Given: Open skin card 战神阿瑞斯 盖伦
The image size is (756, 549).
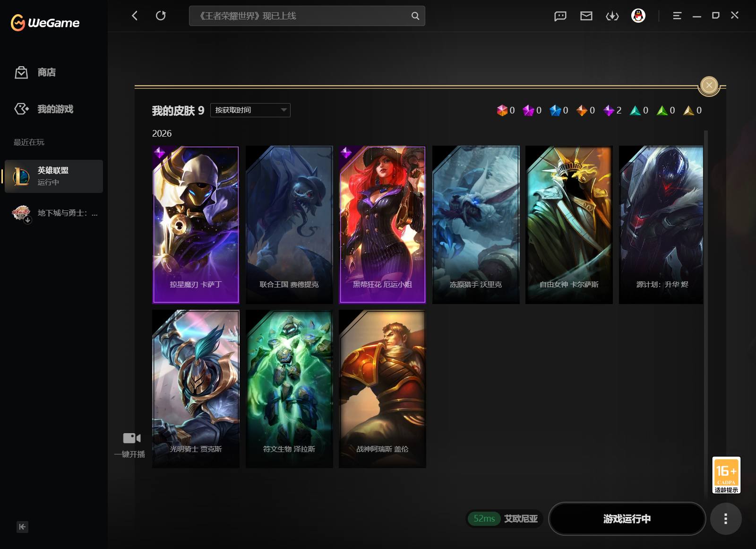Looking at the screenshot, I should tap(382, 389).
